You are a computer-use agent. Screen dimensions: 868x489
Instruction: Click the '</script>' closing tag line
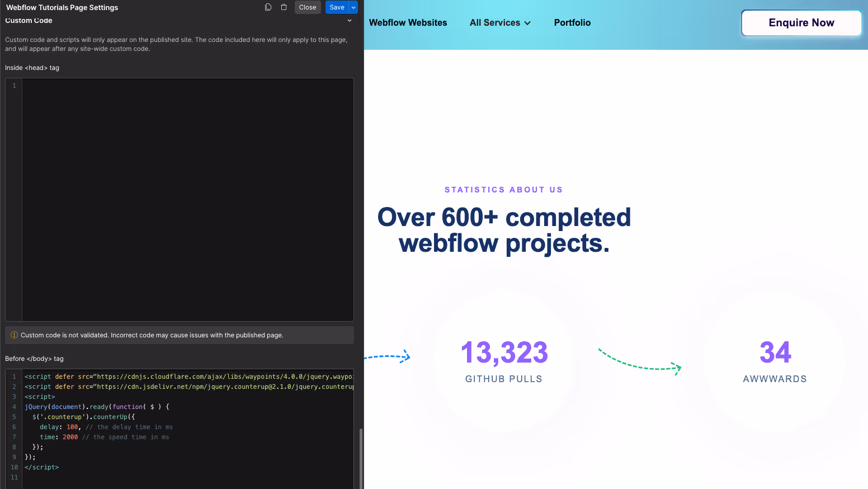coord(41,467)
